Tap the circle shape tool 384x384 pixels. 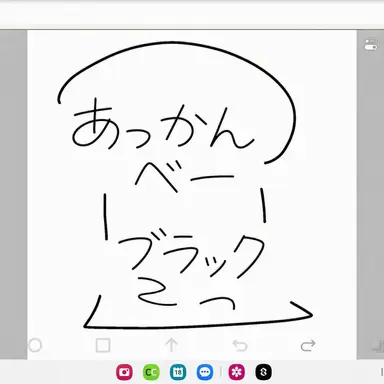pos(35,345)
